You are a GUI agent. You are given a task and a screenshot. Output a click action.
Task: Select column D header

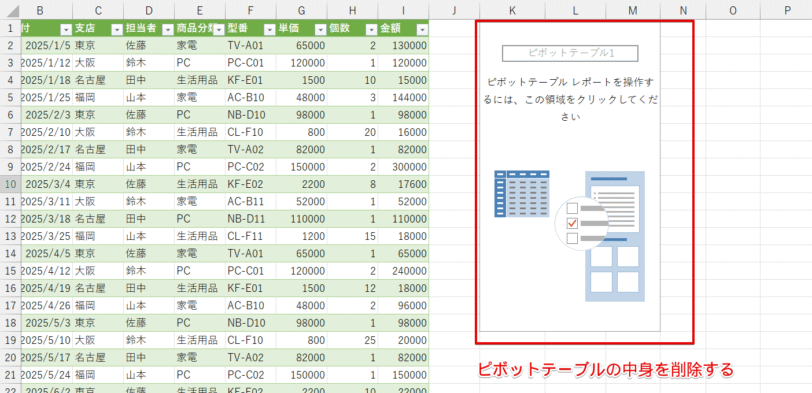(149, 9)
